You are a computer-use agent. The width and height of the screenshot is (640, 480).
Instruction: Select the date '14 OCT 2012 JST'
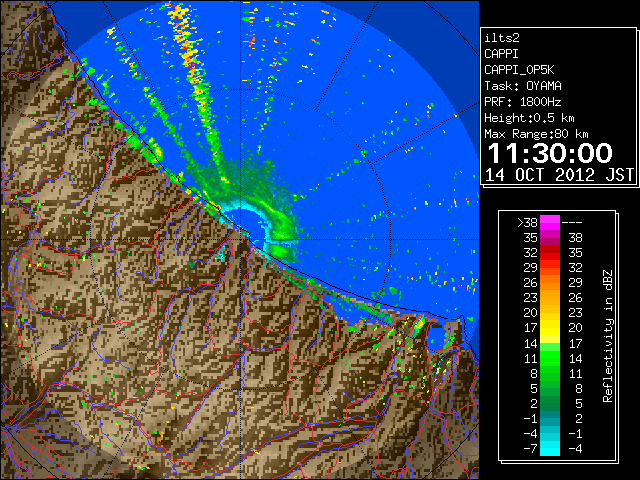559,175
